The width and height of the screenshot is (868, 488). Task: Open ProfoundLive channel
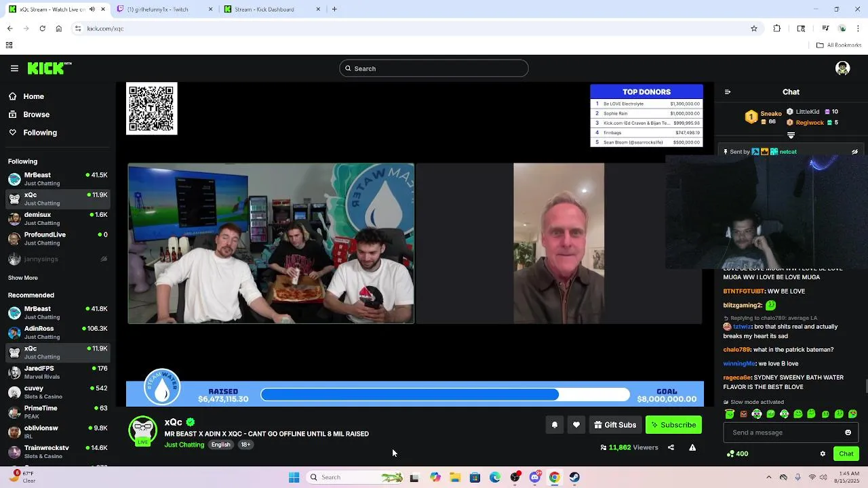(x=58, y=239)
